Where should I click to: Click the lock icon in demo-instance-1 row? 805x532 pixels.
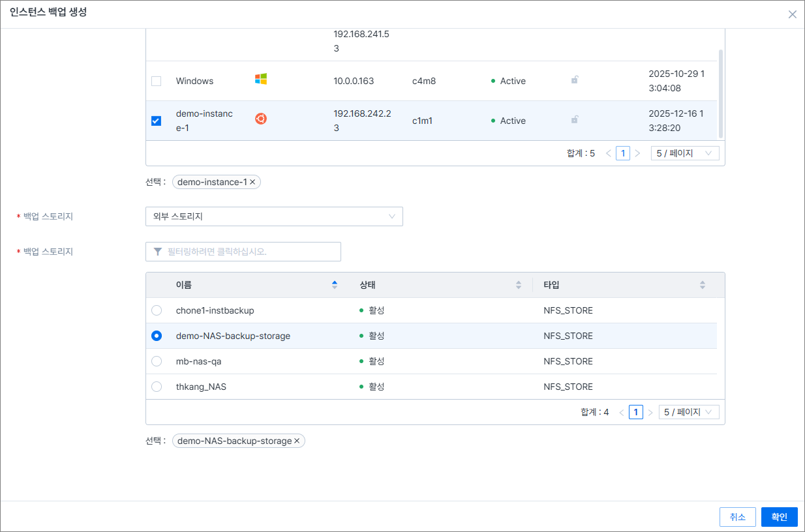click(574, 120)
